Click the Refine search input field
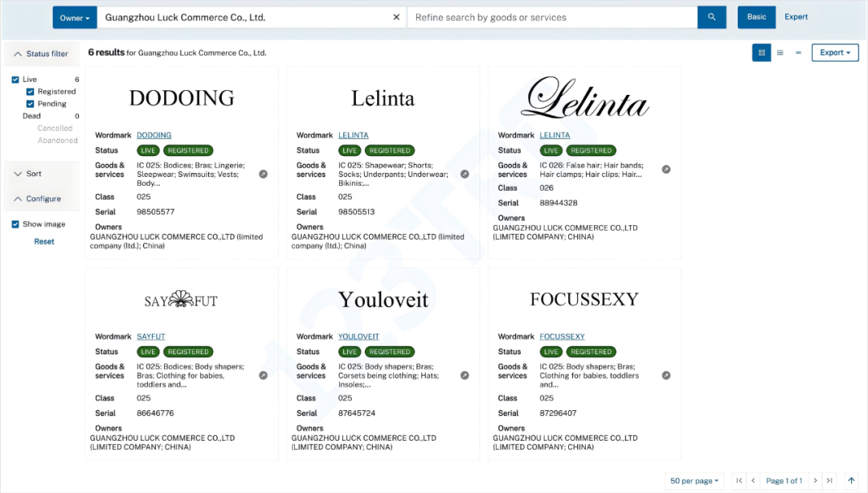Screen dimensions: 868x493 (552, 18)
